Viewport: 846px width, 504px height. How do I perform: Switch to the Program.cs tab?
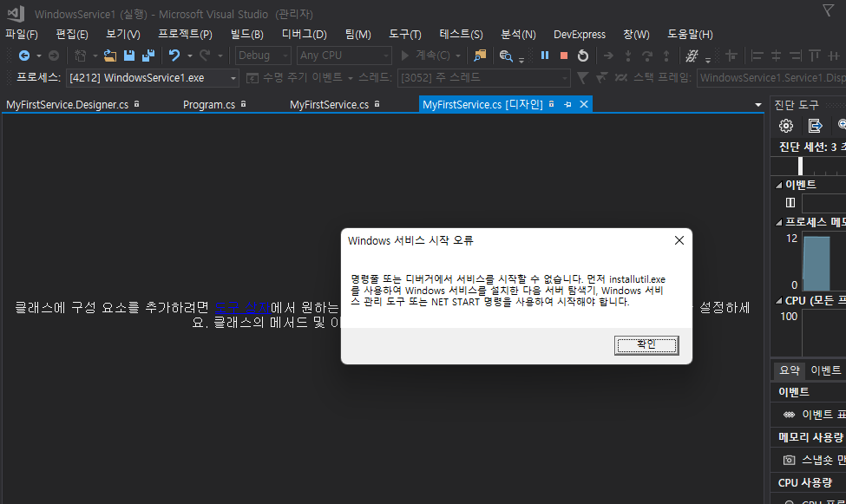tap(209, 105)
